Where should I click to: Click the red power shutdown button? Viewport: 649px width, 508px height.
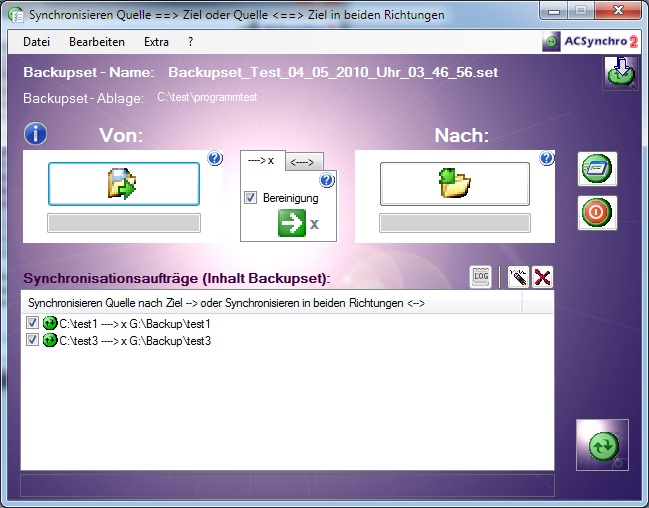click(597, 213)
